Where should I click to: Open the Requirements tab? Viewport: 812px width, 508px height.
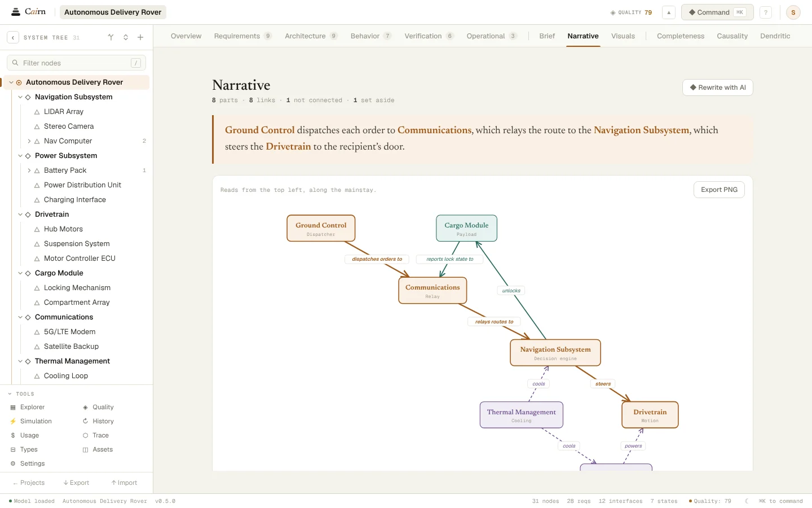click(x=242, y=36)
